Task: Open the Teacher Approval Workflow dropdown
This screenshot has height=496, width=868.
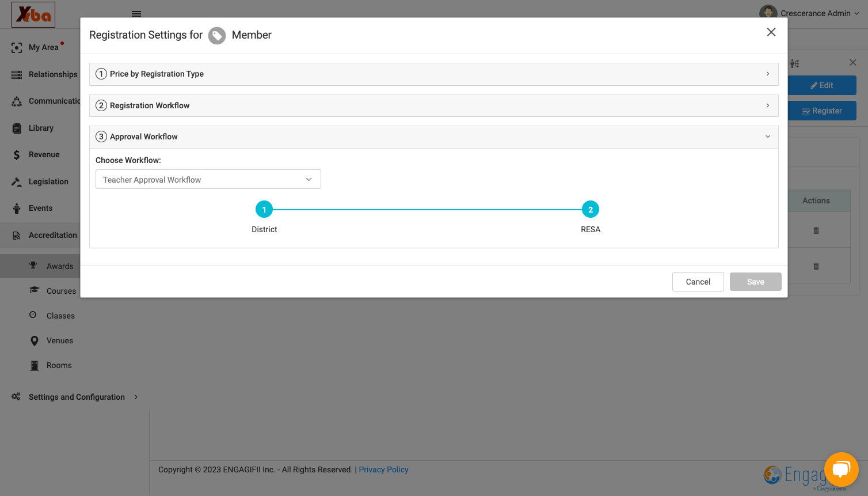Action: [x=208, y=179]
